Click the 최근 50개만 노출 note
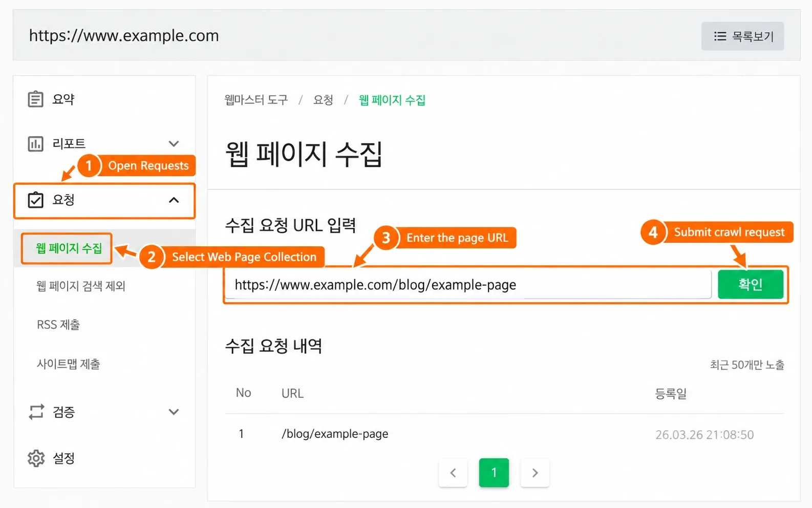The height and width of the screenshot is (508, 812). pos(747,365)
